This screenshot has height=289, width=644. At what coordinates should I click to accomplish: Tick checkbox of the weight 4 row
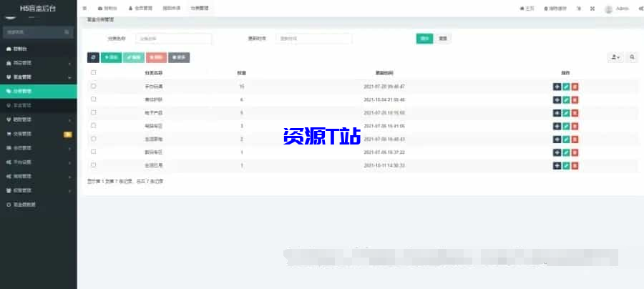[94, 99]
